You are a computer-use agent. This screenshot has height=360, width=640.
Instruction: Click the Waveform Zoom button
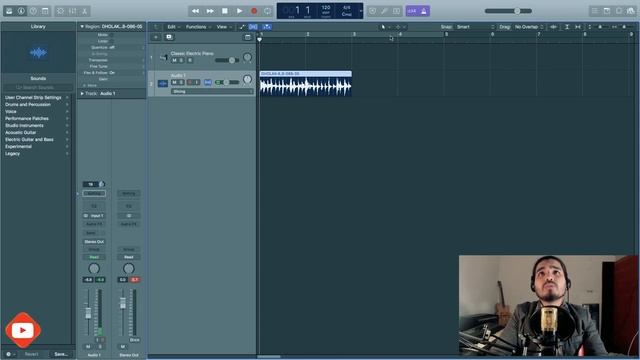tap(553, 27)
